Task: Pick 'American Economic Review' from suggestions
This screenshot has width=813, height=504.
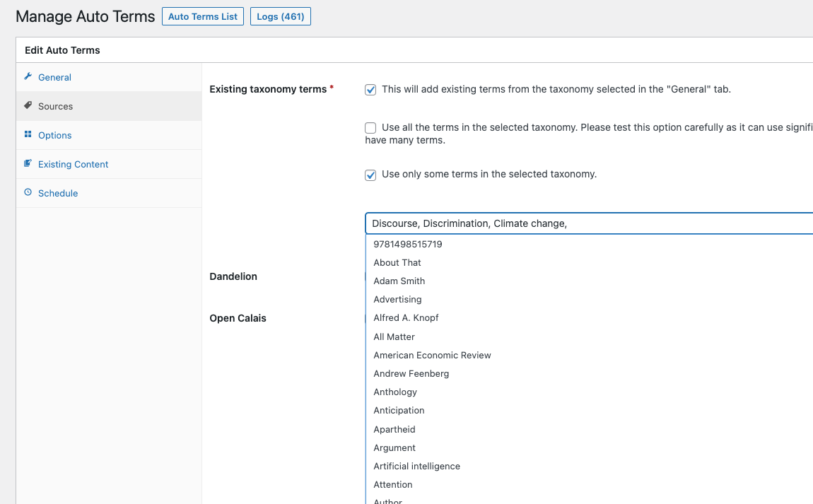Action: (432, 355)
